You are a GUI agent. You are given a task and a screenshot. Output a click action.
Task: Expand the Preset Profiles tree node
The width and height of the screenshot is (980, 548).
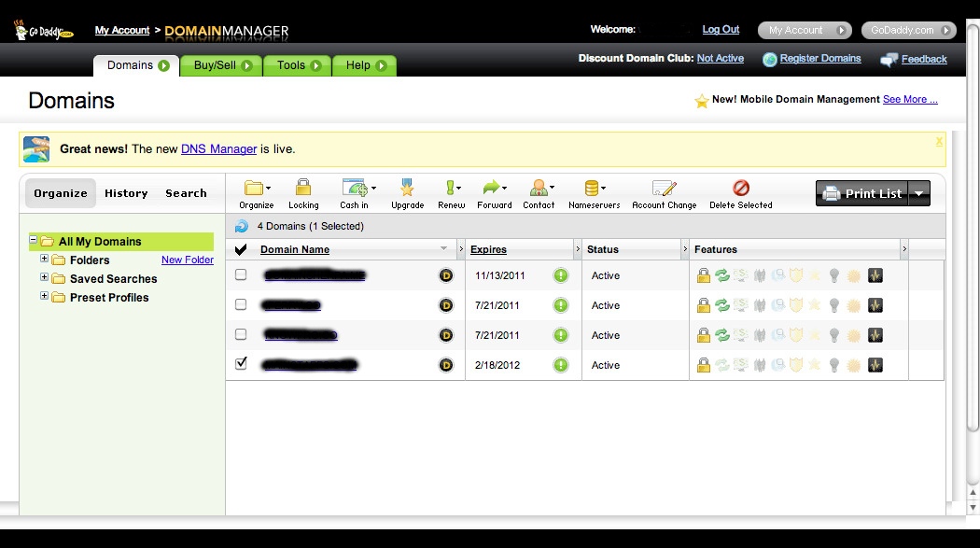[44, 296]
